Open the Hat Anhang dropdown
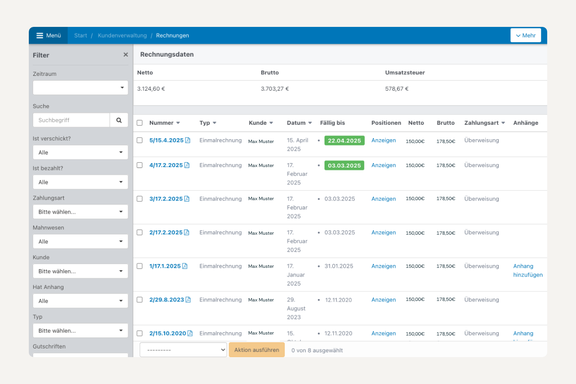Screen dimensions: 576x384 click(x=80, y=301)
